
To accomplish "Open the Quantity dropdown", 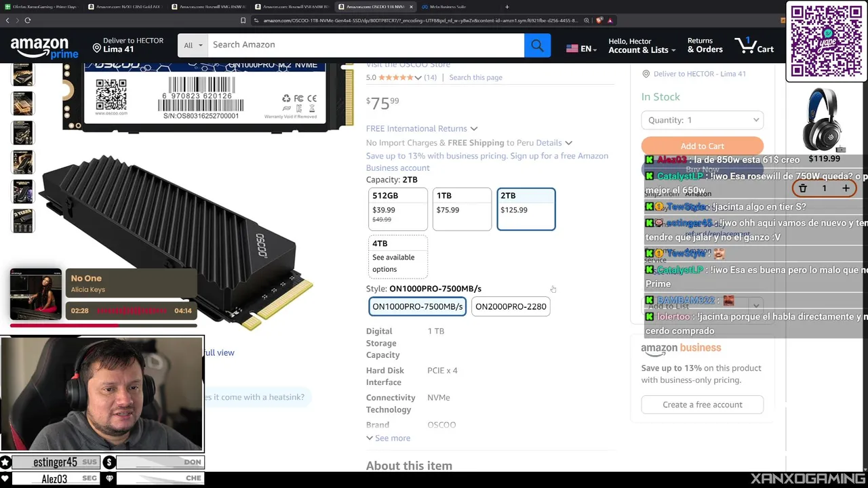I will [703, 120].
